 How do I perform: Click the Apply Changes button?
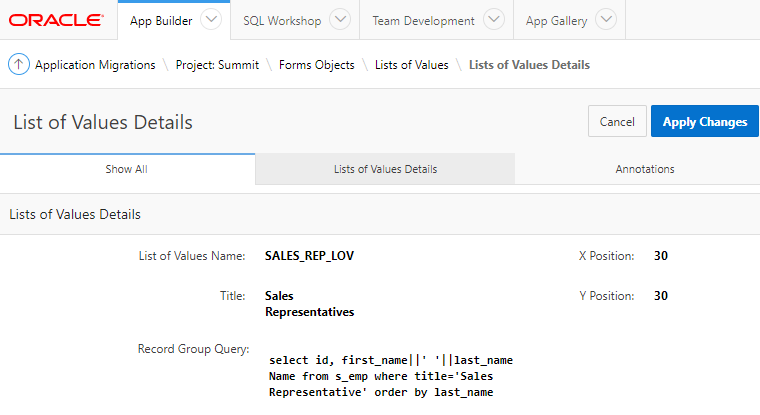pyautogui.click(x=704, y=122)
